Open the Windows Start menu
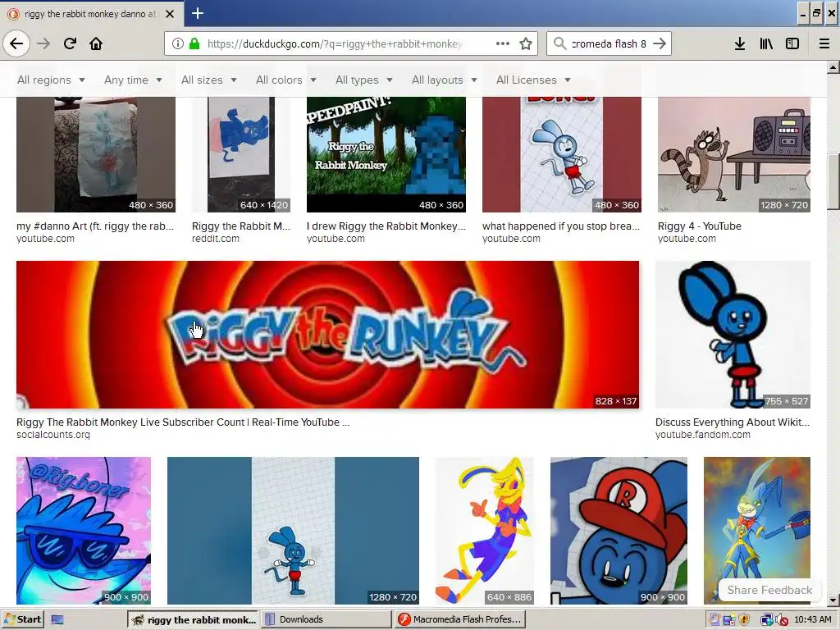840x630 pixels. coord(22,619)
